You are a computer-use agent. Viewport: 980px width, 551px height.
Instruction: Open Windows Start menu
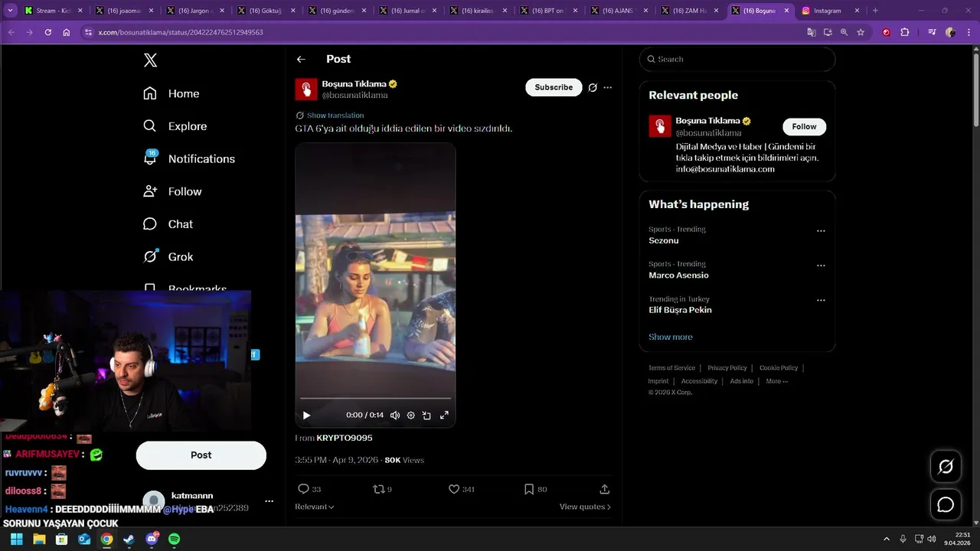tap(16, 539)
